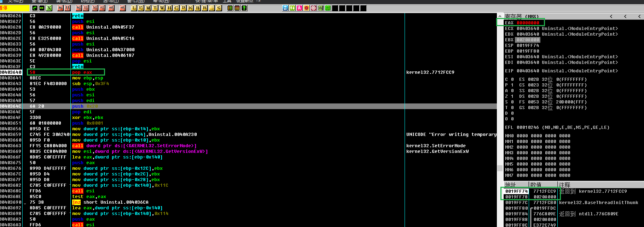Viewport: 644px width, 227px height.
Task: Open Run trace with '...' icon
Action: 211,8
